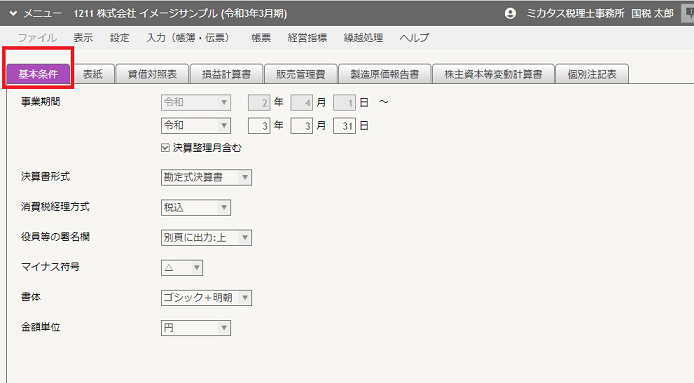Click the user account icon
694x383 pixels.
[x=510, y=14]
